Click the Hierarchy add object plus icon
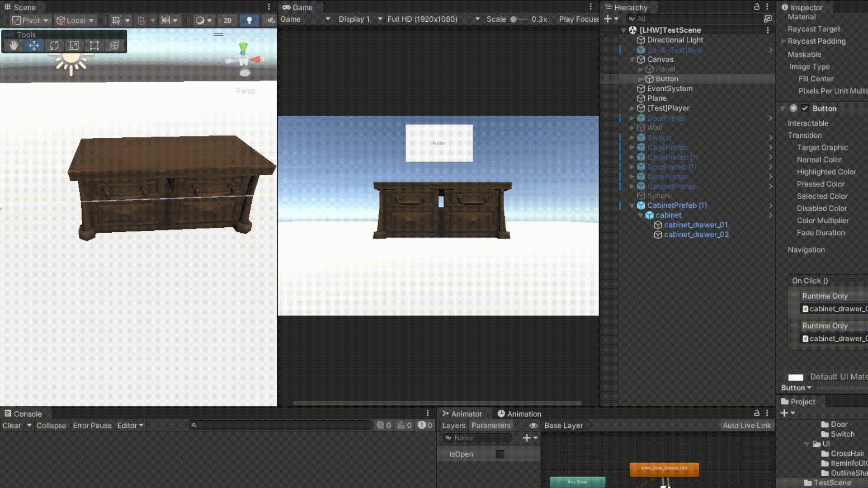 [x=608, y=19]
